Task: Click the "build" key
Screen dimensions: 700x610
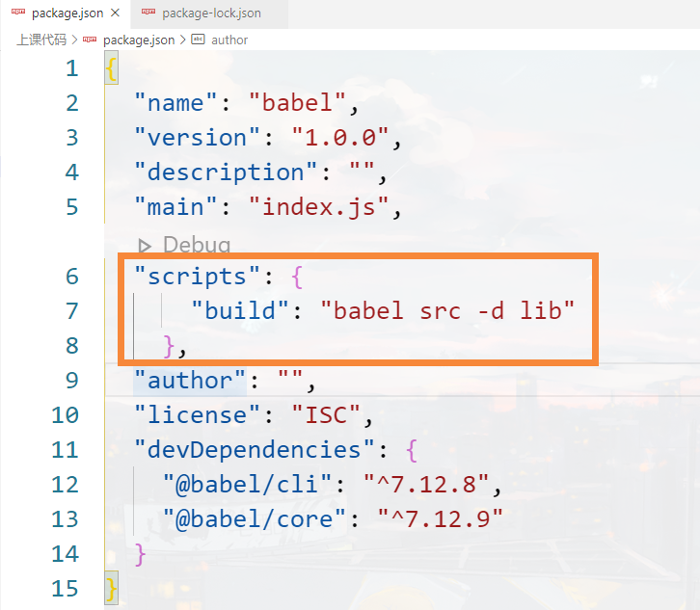Action: [240, 311]
